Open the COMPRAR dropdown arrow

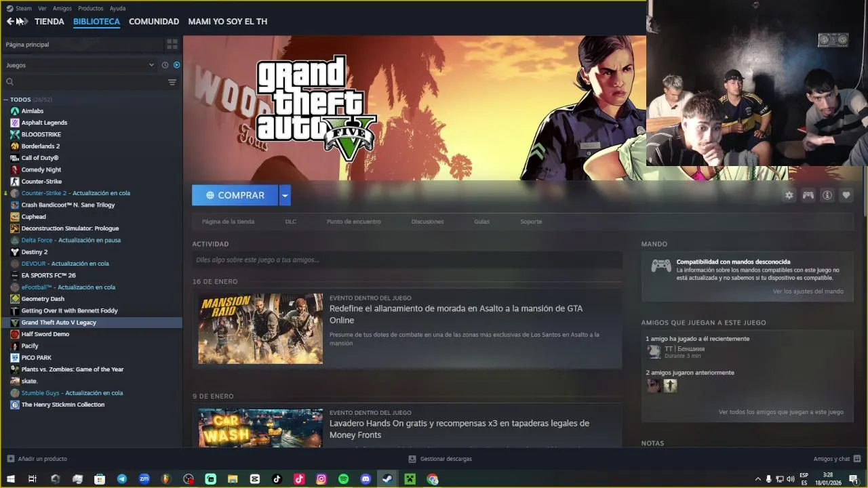[x=285, y=195]
